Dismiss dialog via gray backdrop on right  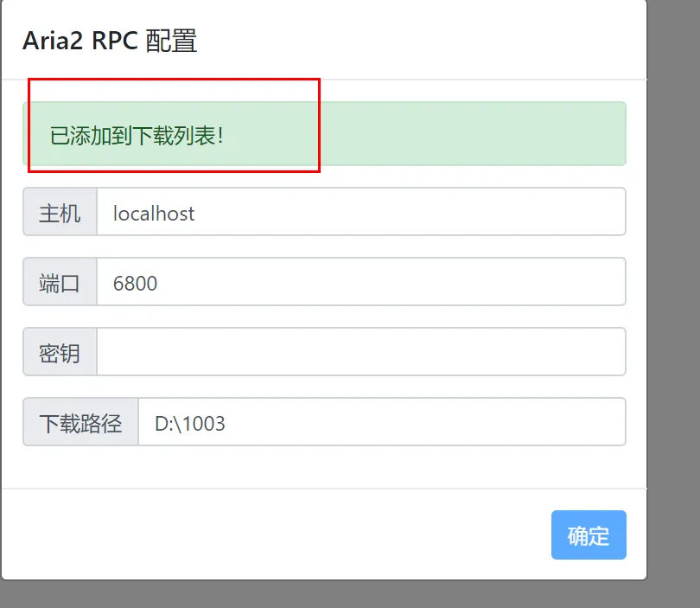click(x=673, y=268)
